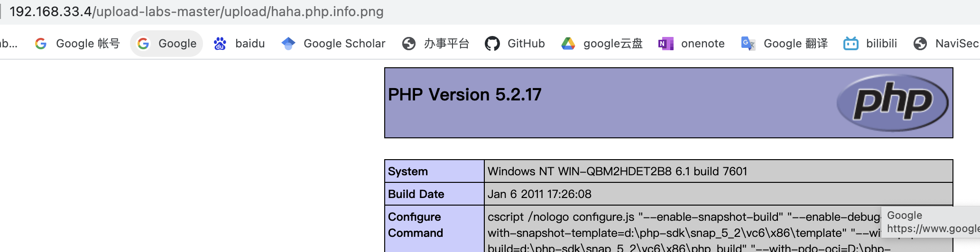The width and height of the screenshot is (980, 252).
Task: Select the System row label
Action: pyautogui.click(x=408, y=171)
